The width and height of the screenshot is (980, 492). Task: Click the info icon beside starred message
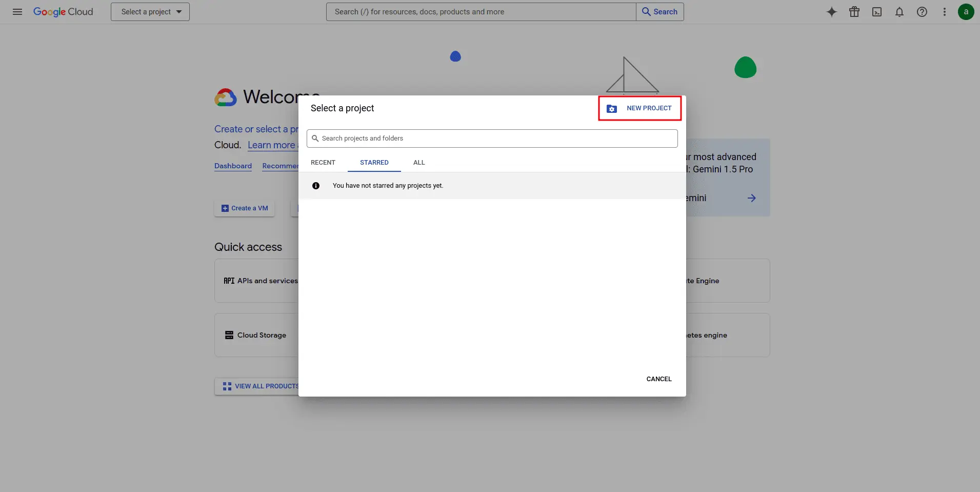point(316,186)
